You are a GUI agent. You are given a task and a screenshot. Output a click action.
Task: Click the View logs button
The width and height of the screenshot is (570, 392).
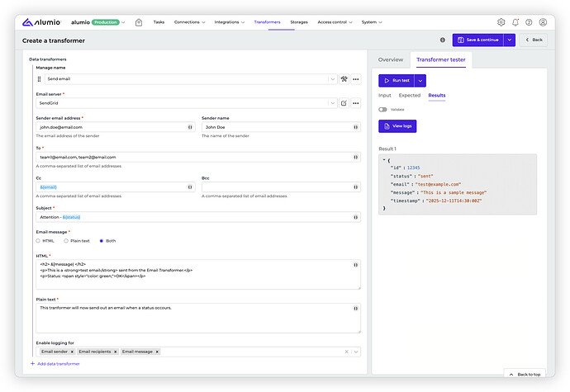click(x=397, y=126)
